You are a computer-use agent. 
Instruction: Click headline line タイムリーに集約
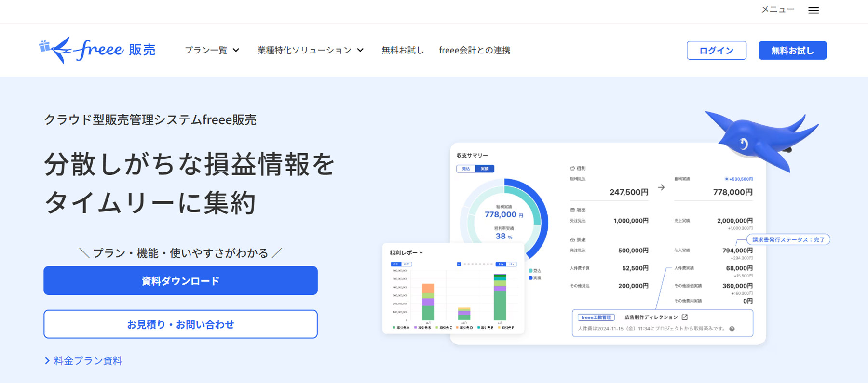[150, 202]
